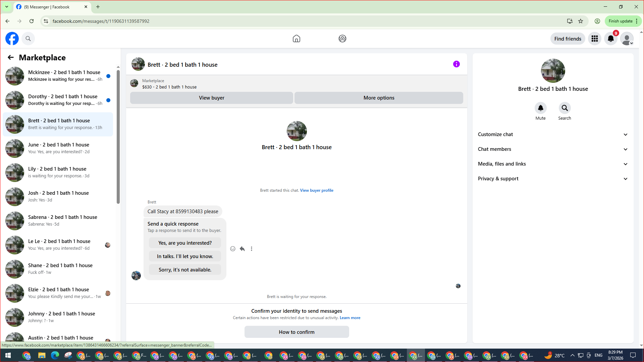Open Mckinzee's conversation in the list

point(58,76)
